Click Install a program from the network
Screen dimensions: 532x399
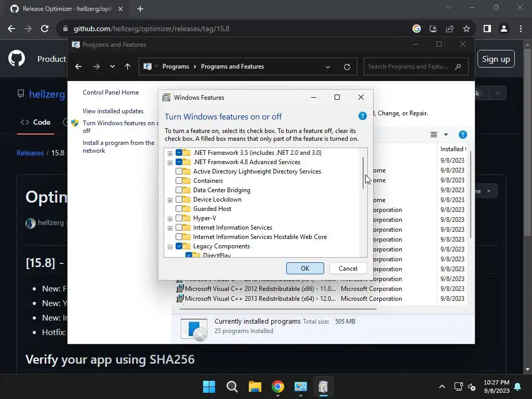coord(118,147)
